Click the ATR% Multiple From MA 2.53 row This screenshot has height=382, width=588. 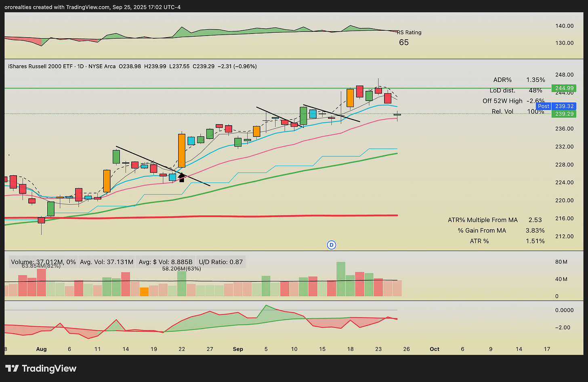tap(495, 220)
